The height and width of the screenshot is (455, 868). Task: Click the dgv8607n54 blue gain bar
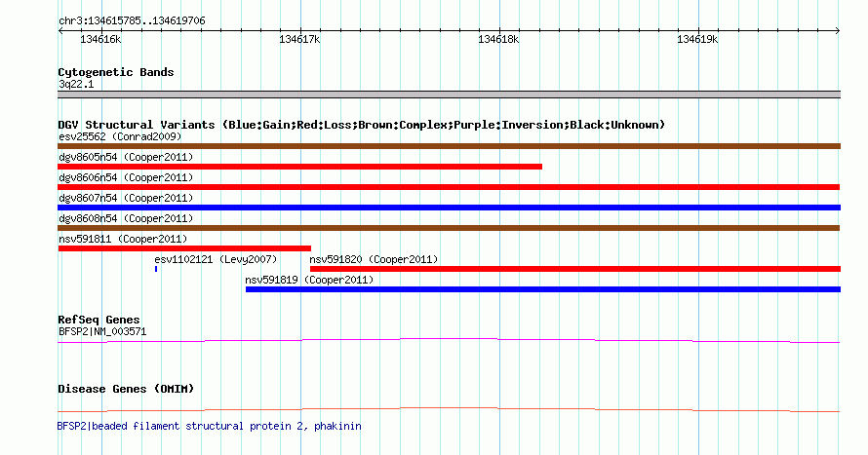[449, 208]
